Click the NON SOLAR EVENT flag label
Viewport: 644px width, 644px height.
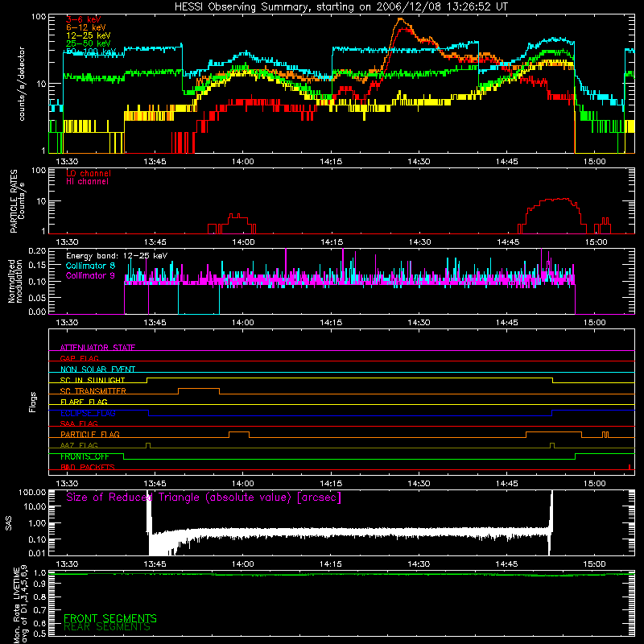pos(97,369)
